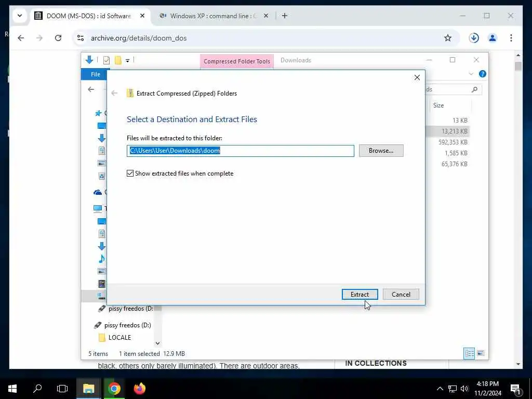The height and width of the screenshot is (399, 532).
Task: Show hidden system tray icons
Action: coord(440,389)
